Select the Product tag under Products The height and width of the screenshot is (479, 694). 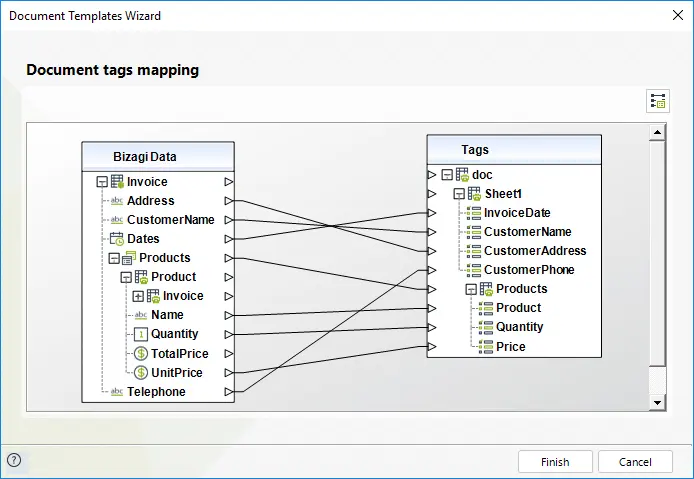click(518, 308)
